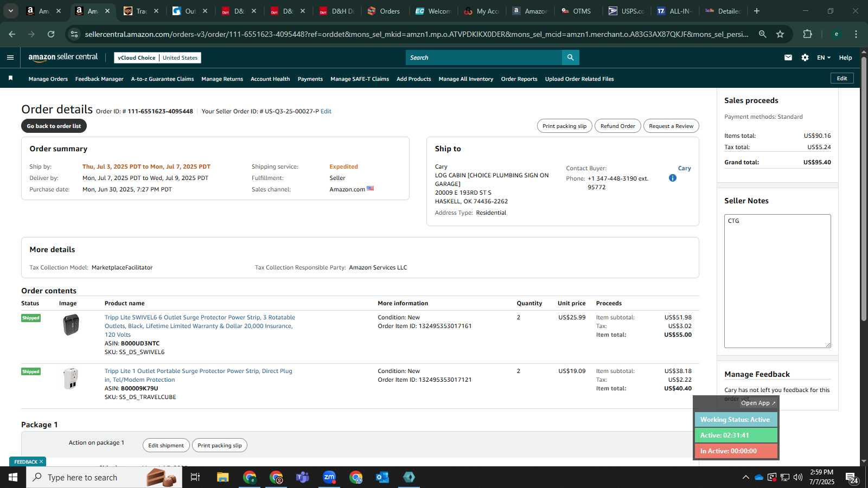Click the Edit button in navigation bar

point(842,78)
